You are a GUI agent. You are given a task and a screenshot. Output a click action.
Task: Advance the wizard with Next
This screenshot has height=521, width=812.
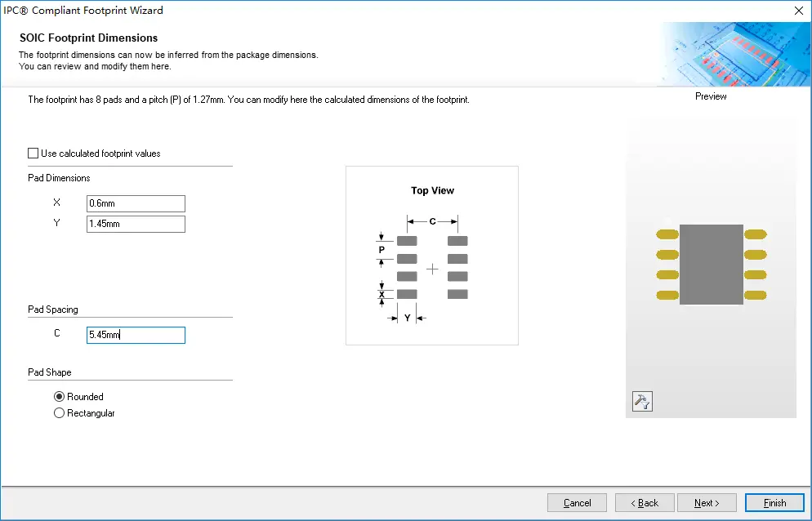(707, 503)
